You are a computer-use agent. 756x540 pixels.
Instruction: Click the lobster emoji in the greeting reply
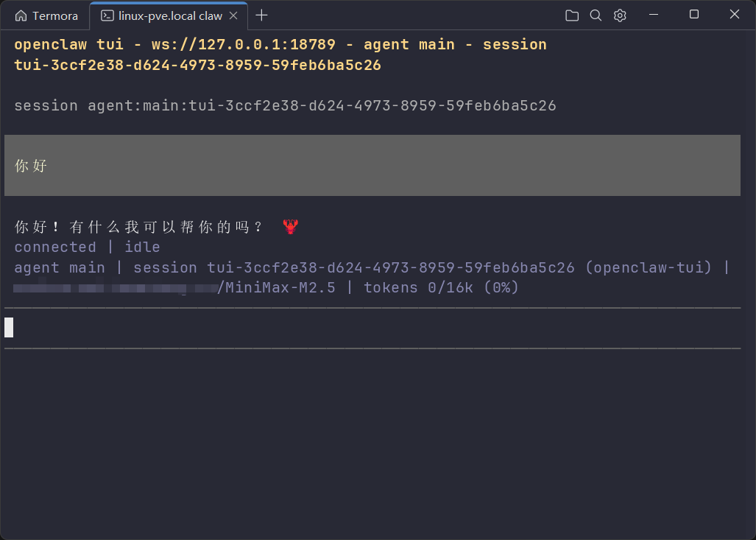coord(291,226)
